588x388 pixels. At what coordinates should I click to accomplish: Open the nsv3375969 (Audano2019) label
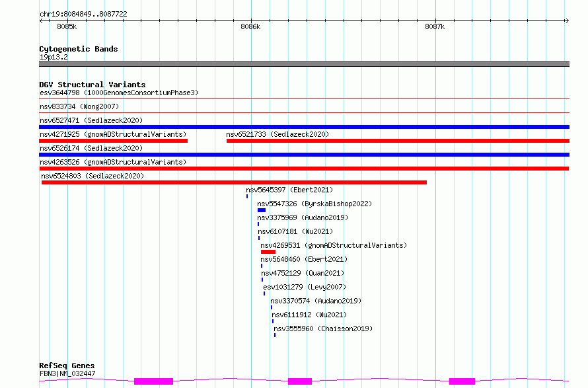tap(303, 217)
